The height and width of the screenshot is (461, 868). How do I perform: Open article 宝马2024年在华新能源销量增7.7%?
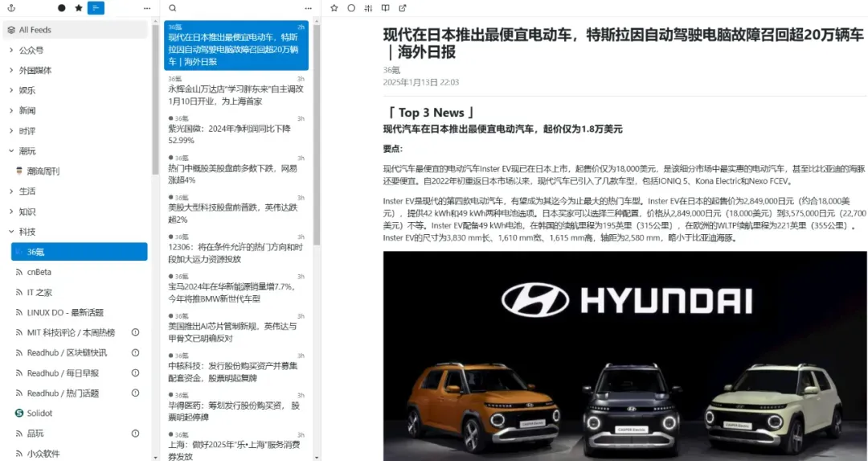[236, 289]
